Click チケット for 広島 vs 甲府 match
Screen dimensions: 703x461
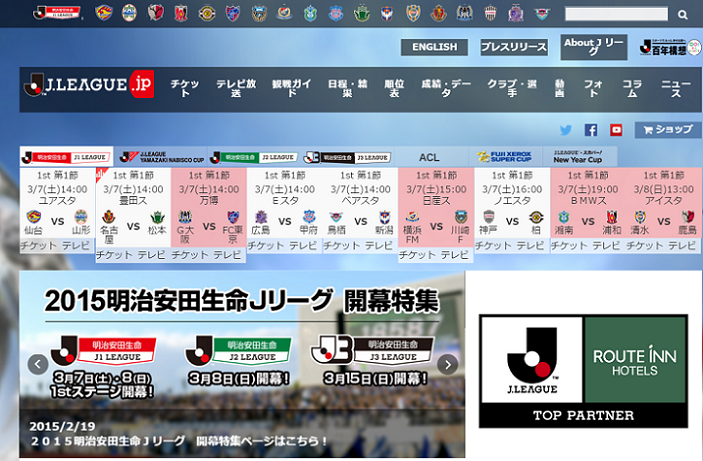pyautogui.click(x=266, y=245)
